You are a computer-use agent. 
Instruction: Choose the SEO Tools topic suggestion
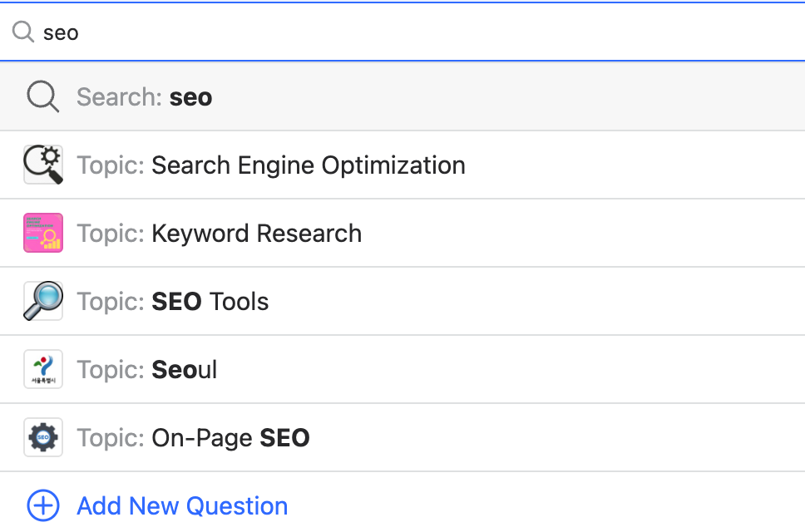[402, 301]
